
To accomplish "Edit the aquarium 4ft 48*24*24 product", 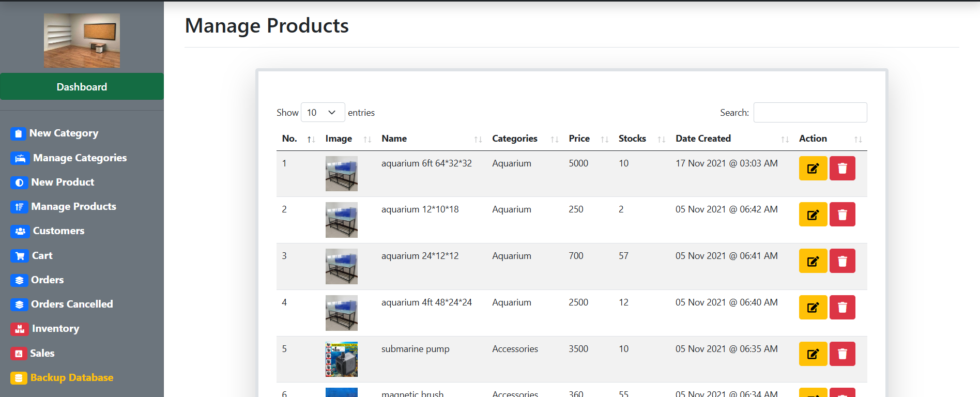I will click(813, 308).
